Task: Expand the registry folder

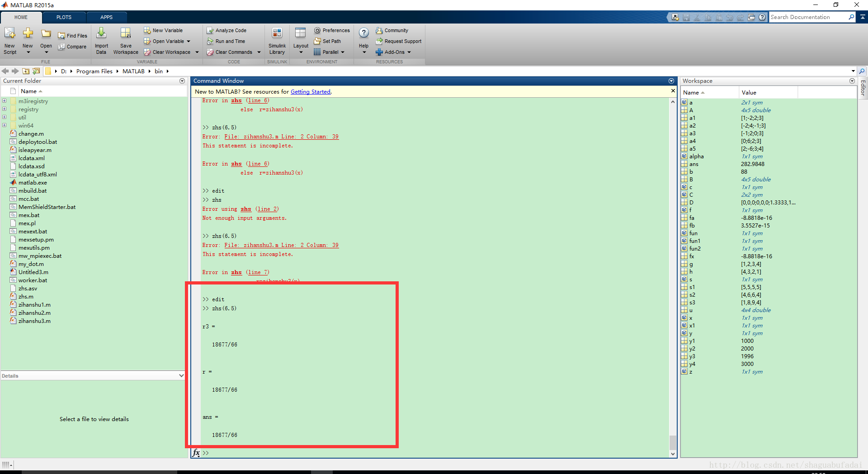Action: tap(4, 109)
